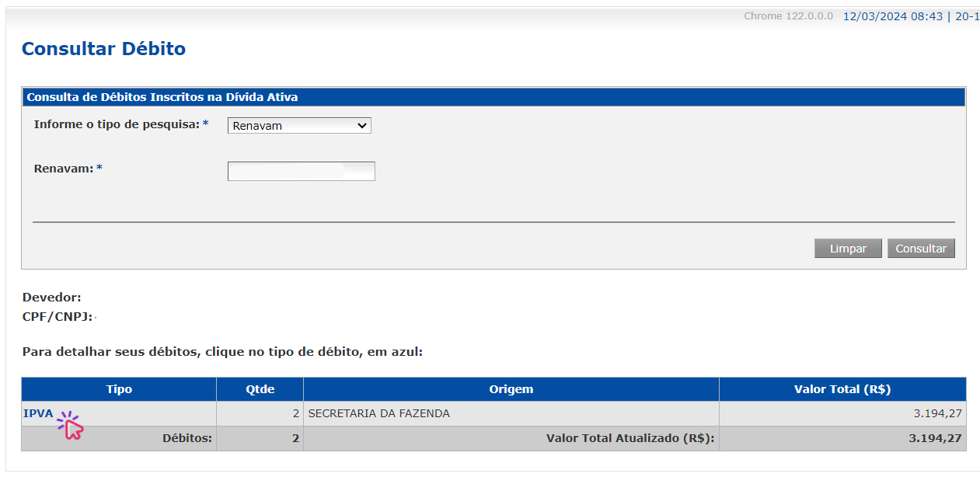Click the Tipo column header
This screenshot has width=980, height=484.
pyautogui.click(x=119, y=389)
